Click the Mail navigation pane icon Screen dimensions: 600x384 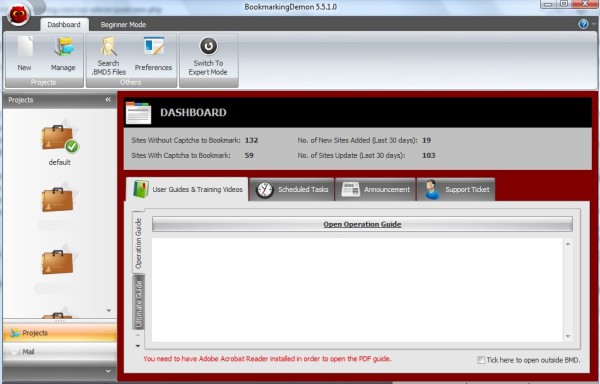click(x=15, y=352)
